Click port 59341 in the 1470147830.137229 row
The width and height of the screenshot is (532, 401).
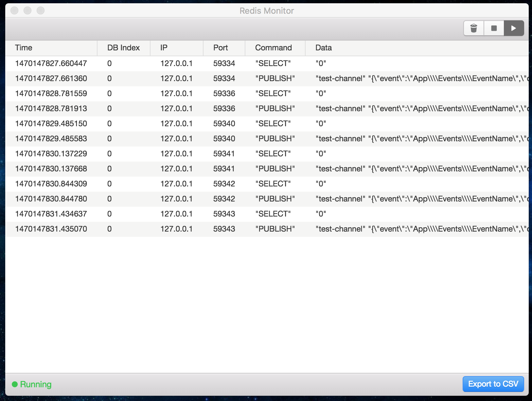224,154
